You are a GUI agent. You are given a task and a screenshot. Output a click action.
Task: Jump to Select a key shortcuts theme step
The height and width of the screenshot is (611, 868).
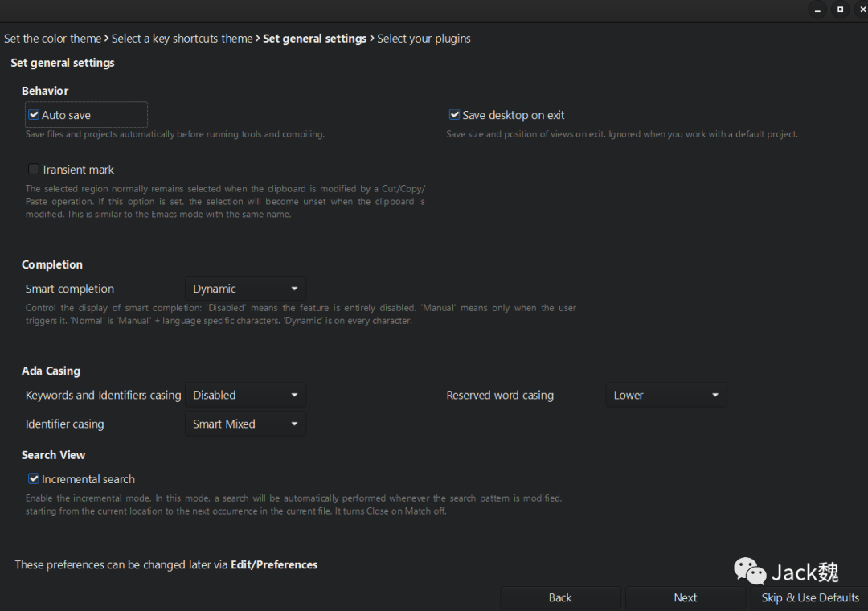182,39
